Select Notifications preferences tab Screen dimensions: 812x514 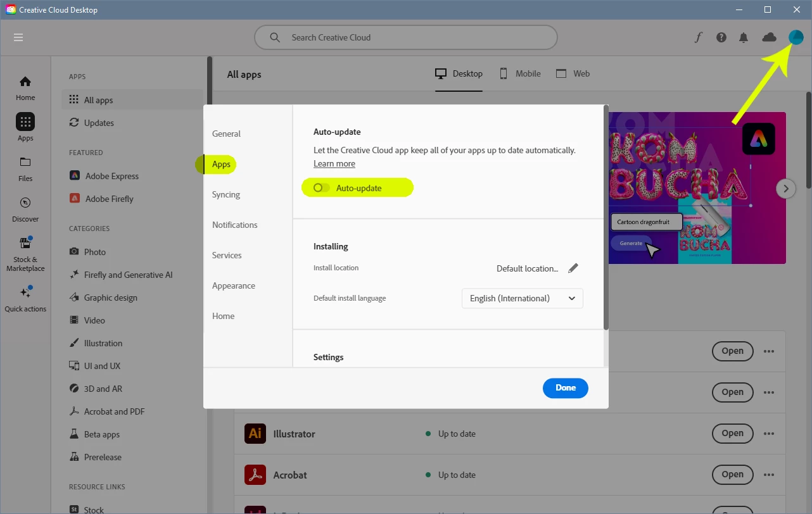pos(235,225)
